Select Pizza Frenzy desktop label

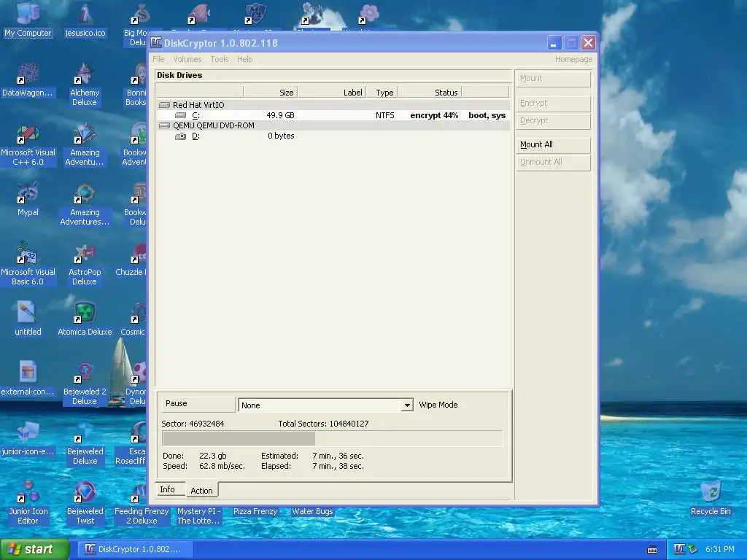point(255,511)
